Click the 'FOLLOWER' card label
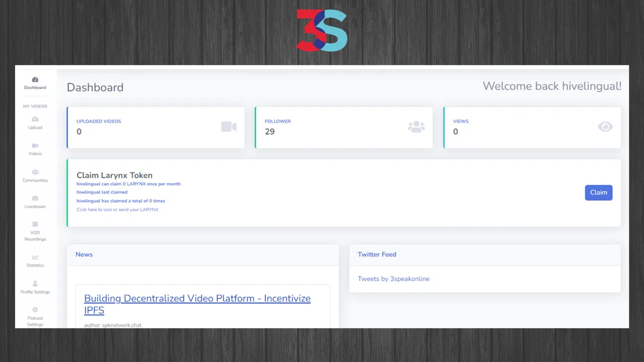This screenshot has width=644, height=362. tap(278, 121)
